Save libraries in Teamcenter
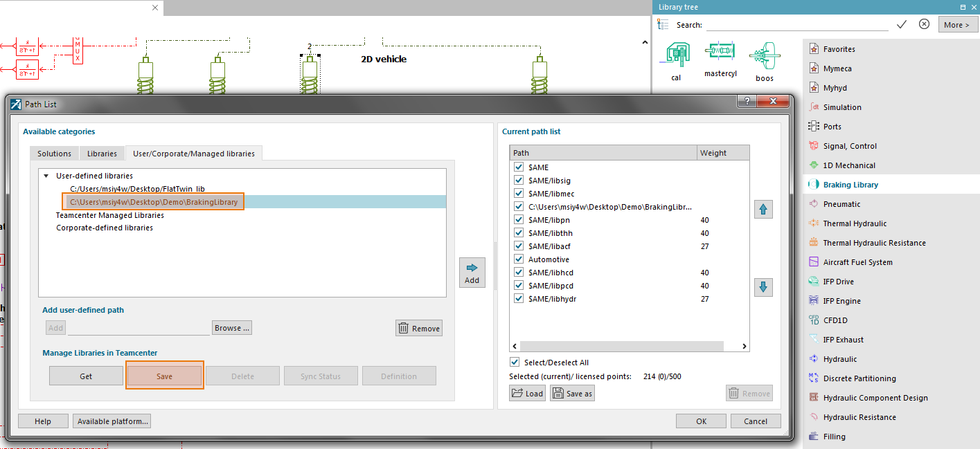This screenshot has width=980, height=449. [164, 375]
